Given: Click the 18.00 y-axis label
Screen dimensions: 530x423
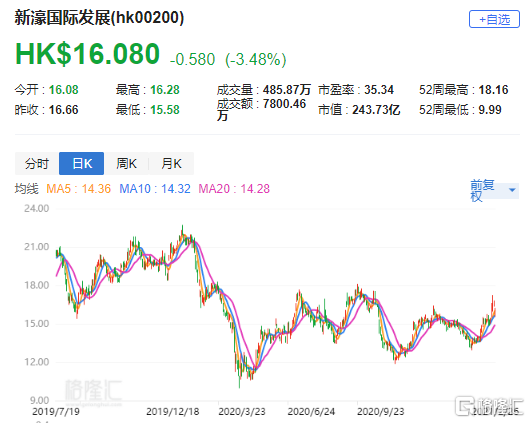Looking at the screenshot, I should pos(37,285).
